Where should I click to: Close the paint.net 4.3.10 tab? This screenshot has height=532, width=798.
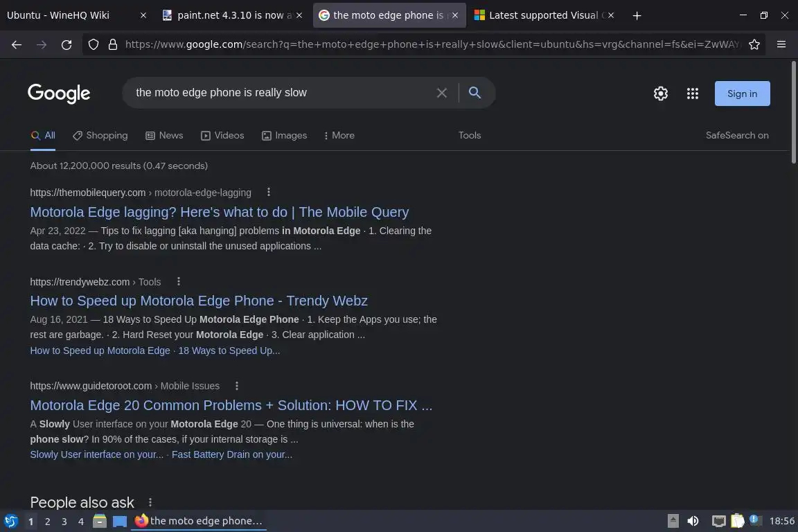click(299, 16)
